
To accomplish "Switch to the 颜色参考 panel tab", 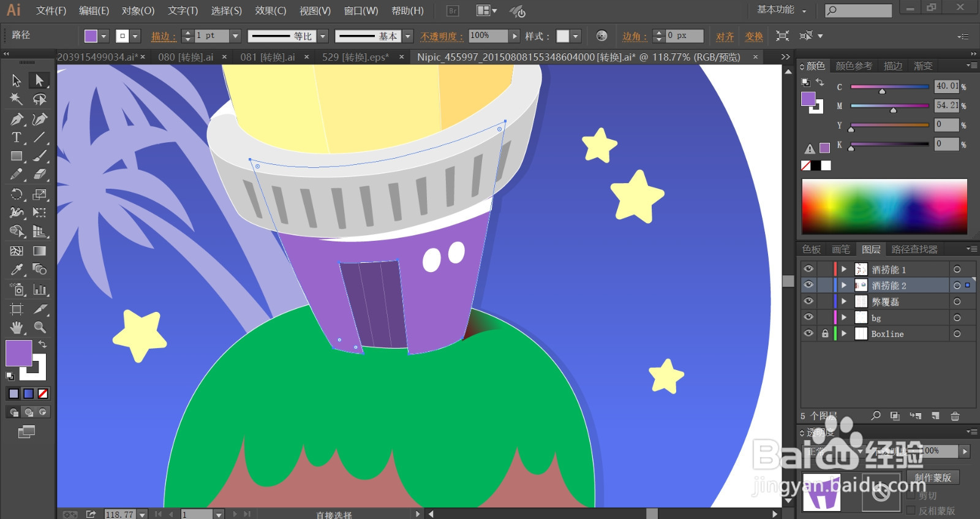I will [x=854, y=66].
